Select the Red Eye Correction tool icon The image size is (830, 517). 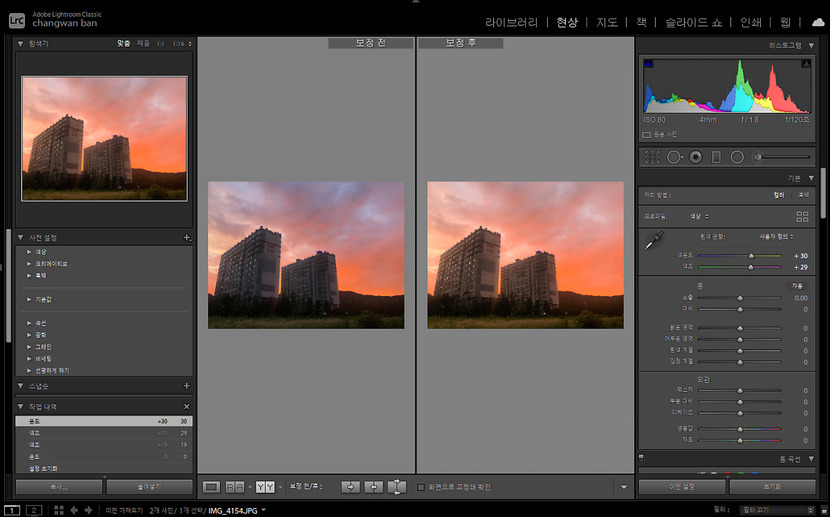coord(696,157)
